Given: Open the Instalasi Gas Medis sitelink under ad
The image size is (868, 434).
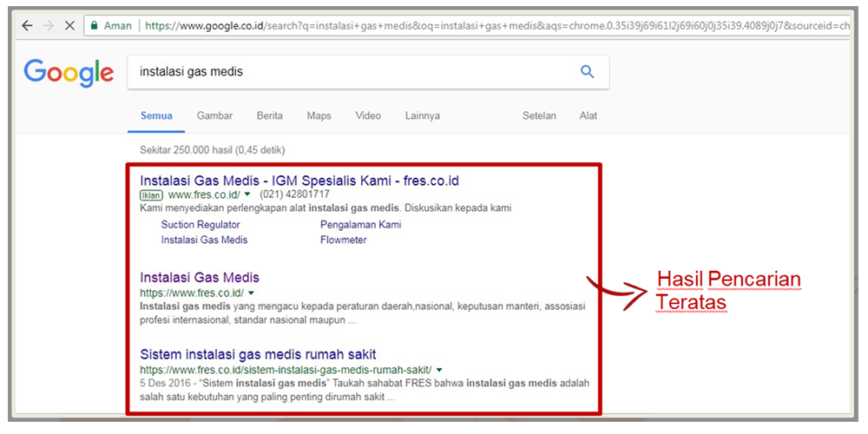Looking at the screenshot, I should coord(204,240).
